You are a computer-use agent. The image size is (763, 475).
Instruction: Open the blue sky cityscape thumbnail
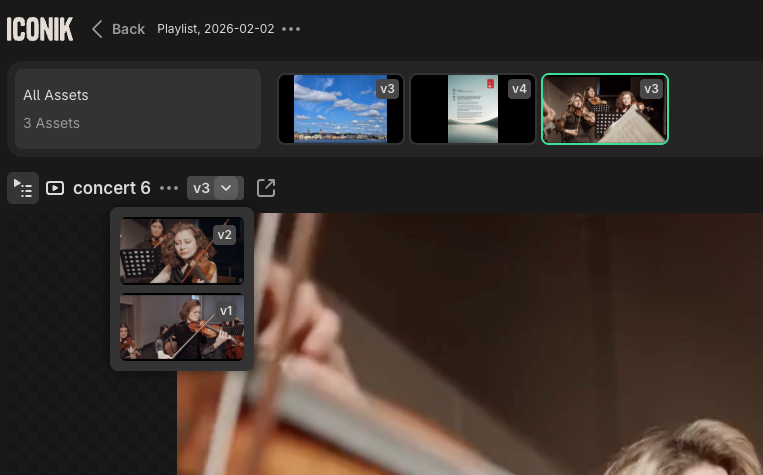340,109
